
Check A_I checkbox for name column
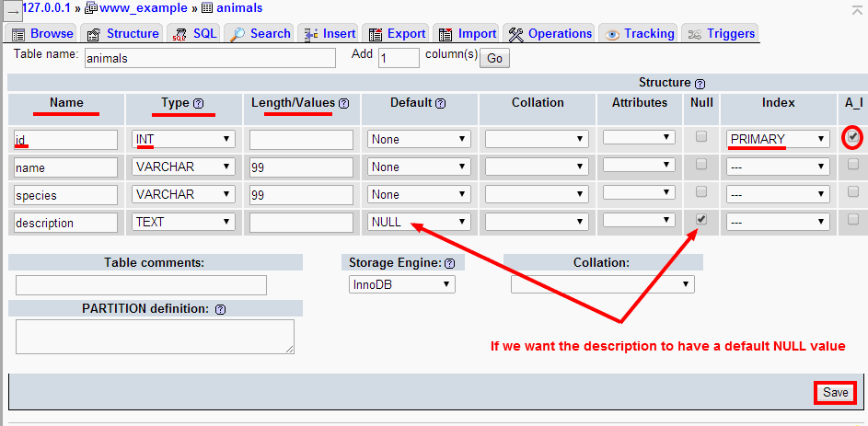853,164
